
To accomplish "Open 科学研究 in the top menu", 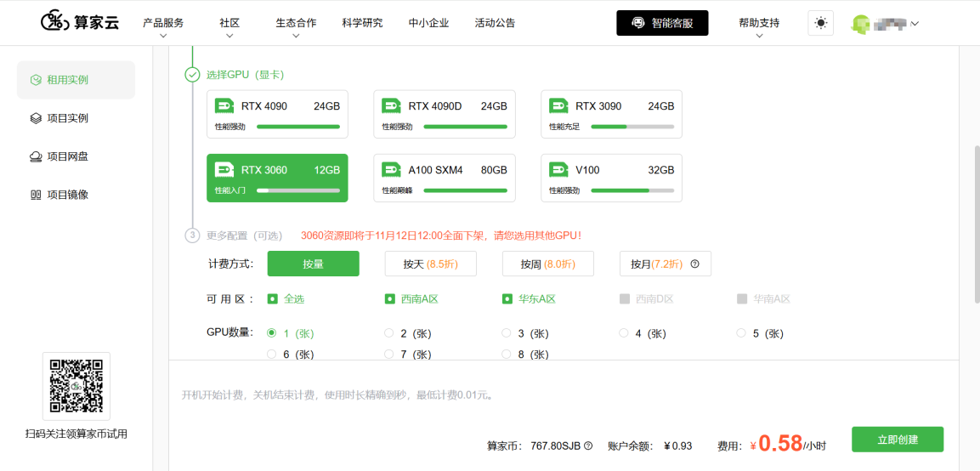I will [362, 23].
